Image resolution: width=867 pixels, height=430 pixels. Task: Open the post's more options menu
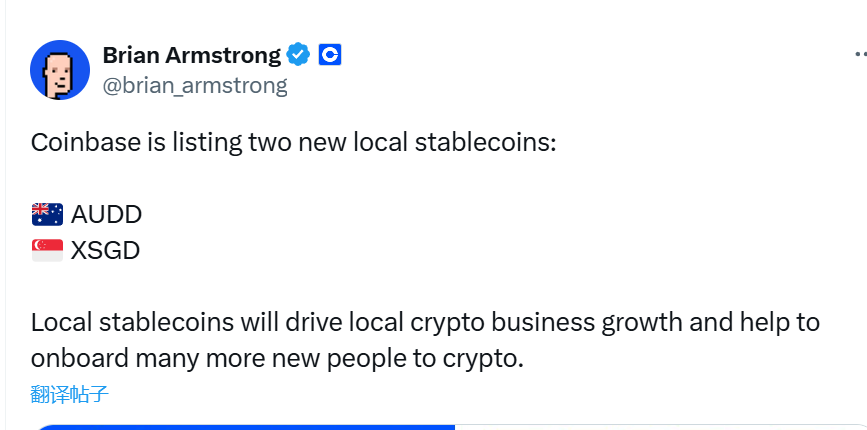click(860, 56)
